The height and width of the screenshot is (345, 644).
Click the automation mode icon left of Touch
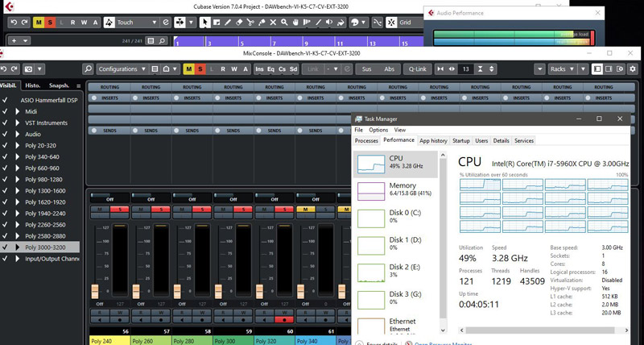[109, 23]
